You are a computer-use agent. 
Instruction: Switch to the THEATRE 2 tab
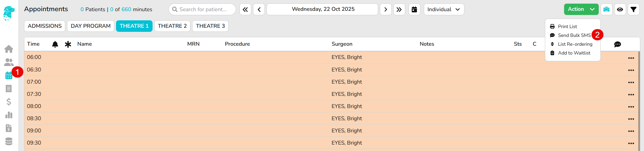tap(172, 26)
